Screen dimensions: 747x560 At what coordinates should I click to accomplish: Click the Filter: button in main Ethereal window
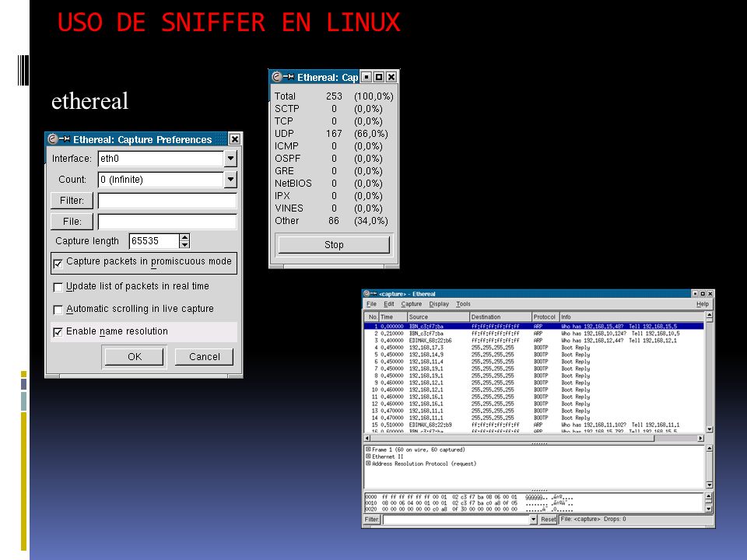coord(372,520)
